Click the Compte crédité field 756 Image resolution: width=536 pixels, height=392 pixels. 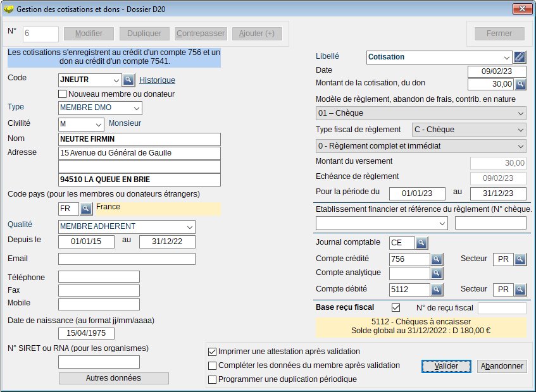[x=409, y=259]
